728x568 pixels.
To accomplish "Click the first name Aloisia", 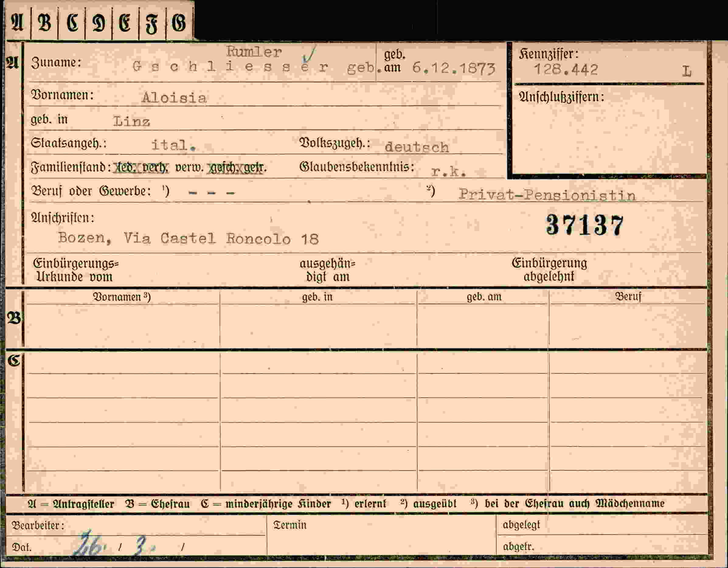I will (x=174, y=98).
